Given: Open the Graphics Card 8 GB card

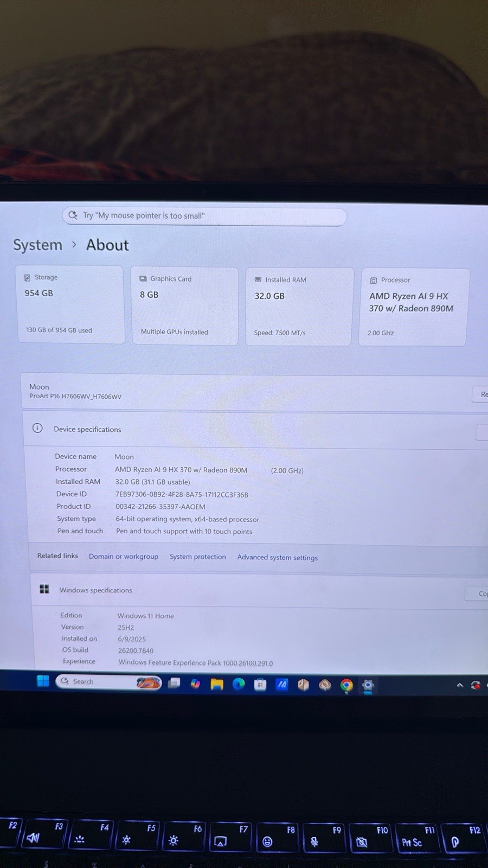Looking at the screenshot, I should coord(185,305).
